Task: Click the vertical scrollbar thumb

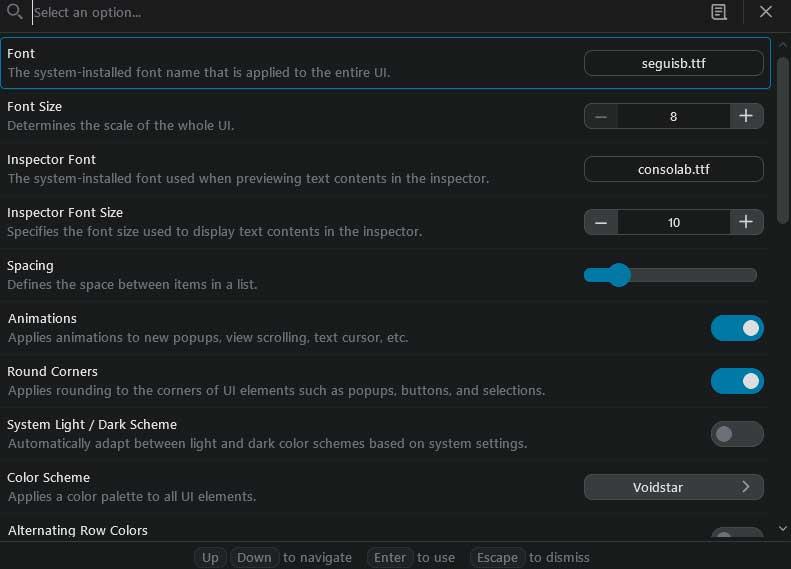Action: click(x=782, y=140)
